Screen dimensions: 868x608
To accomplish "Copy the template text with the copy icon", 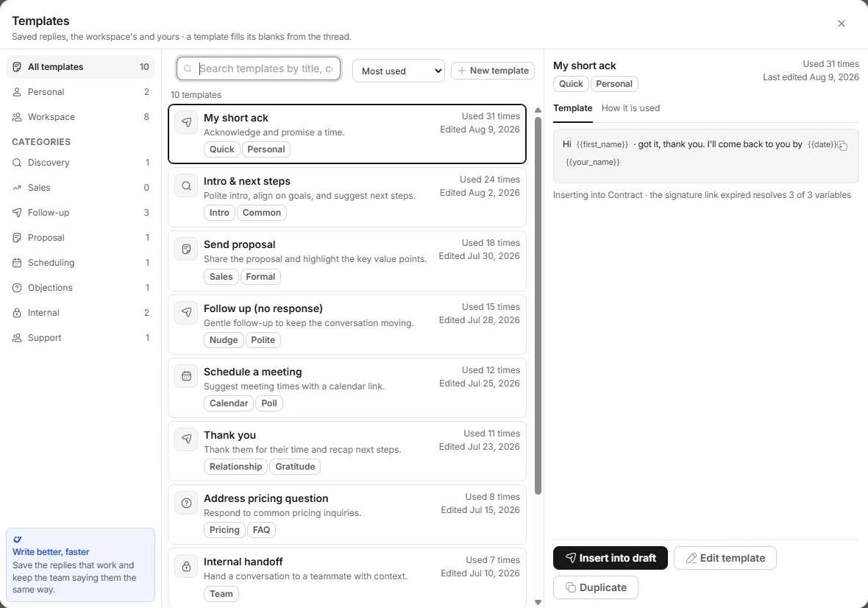I will pyautogui.click(x=842, y=146).
